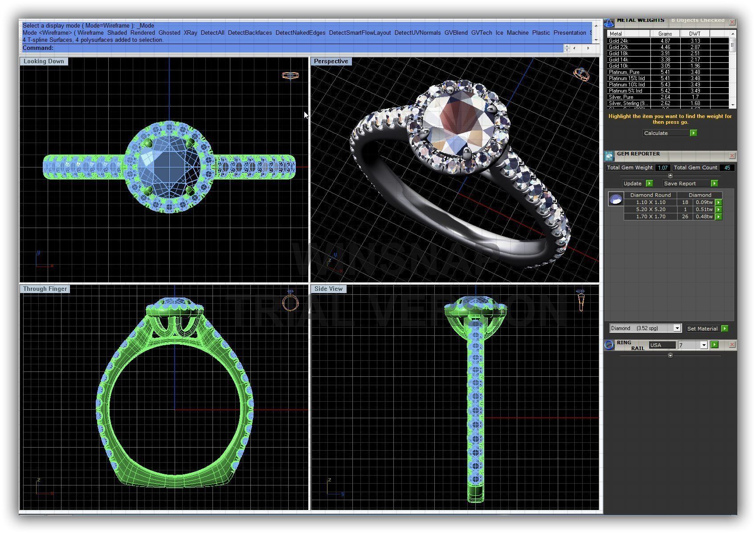Open the Diamond (3.52 spg) material dropdown

click(x=677, y=328)
